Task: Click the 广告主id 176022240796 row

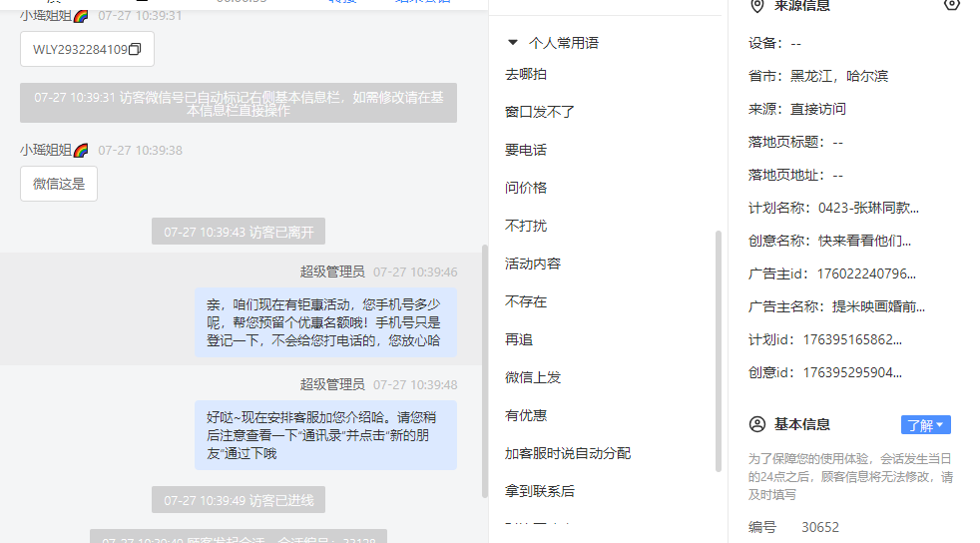Action: 832,273
